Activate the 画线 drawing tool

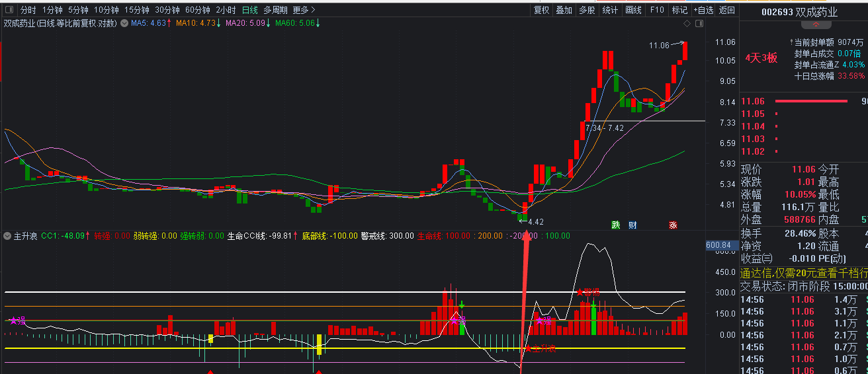click(x=633, y=10)
